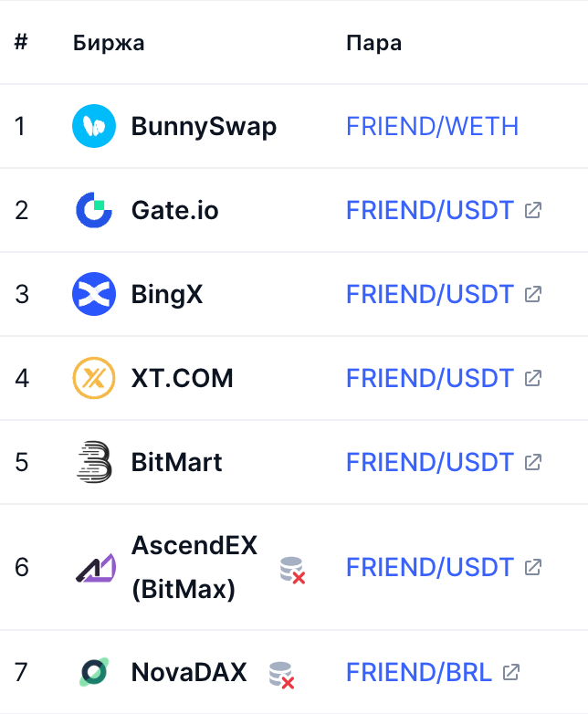Viewport: 588px width, 714px height.
Task: Open the external link icon for Gate.io pair
Action: tap(533, 210)
